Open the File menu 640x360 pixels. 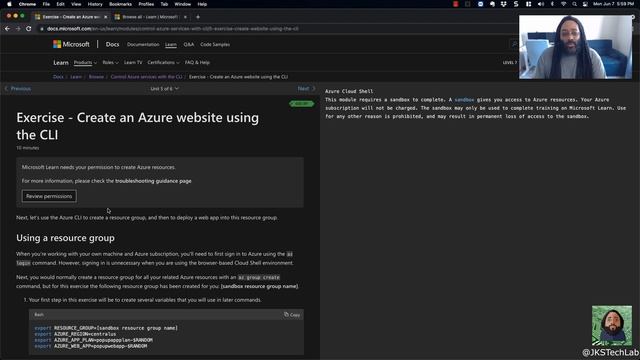tap(46, 4)
